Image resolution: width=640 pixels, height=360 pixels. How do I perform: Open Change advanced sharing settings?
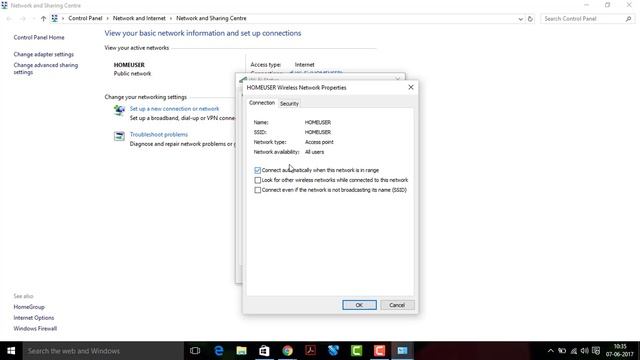click(46, 69)
